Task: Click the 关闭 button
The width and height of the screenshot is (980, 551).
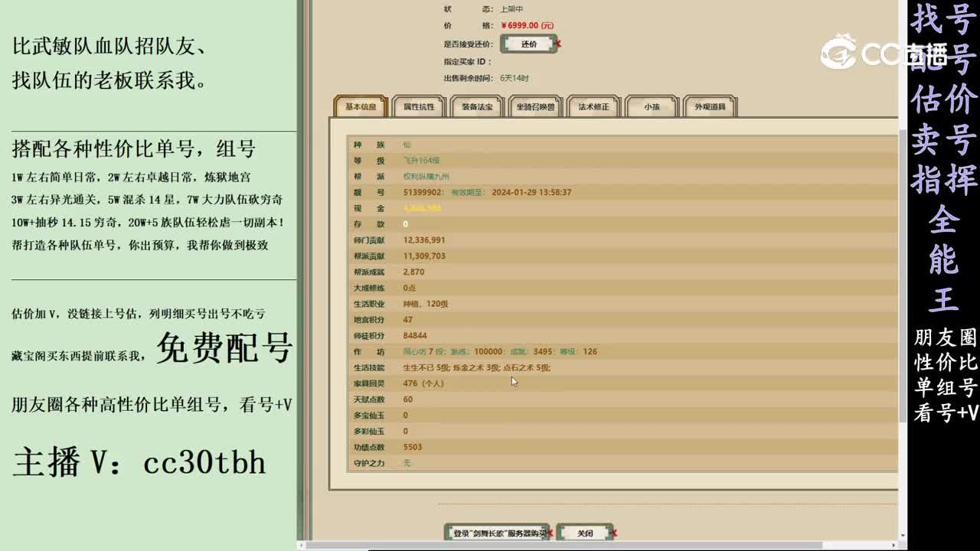Action: tap(585, 533)
